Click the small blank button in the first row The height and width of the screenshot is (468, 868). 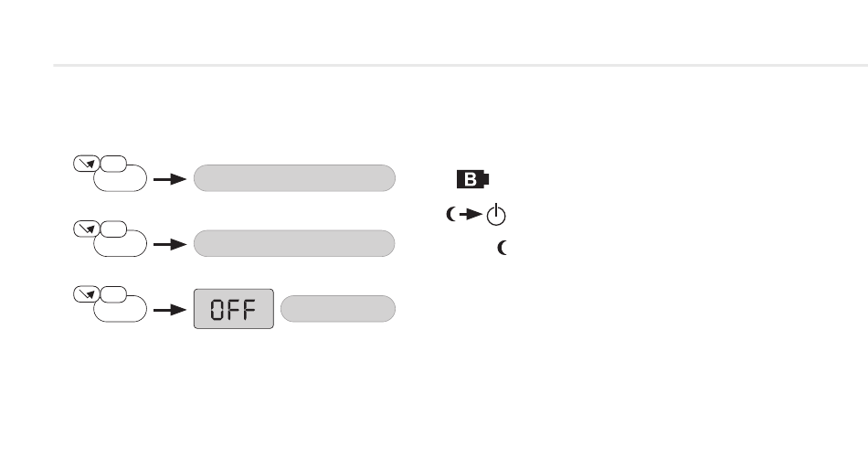pyautogui.click(x=113, y=164)
